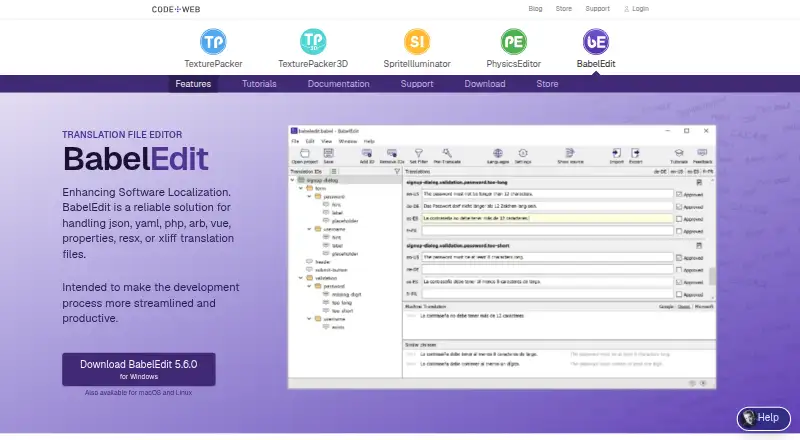Click the user icon next to Login
This screenshot has width=800, height=440.
[x=627, y=9]
